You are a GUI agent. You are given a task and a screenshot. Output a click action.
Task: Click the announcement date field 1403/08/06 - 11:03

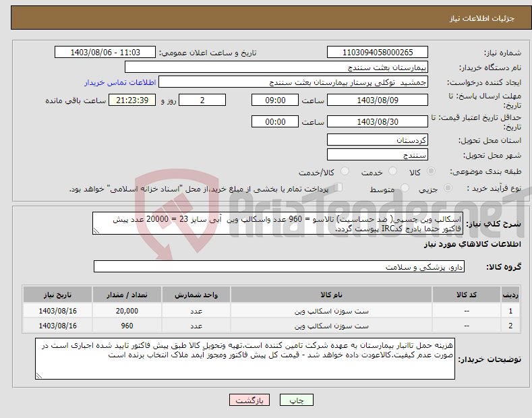[105, 53]
